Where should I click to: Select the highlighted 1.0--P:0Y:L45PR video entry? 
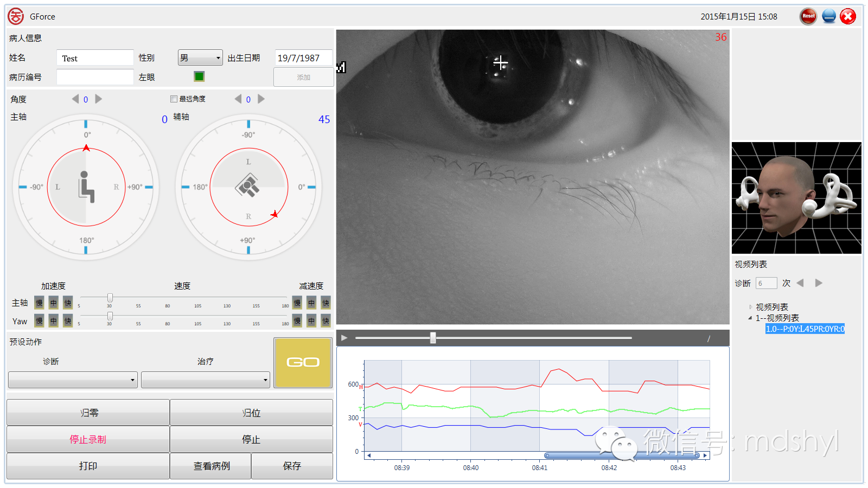click(805, 329)
